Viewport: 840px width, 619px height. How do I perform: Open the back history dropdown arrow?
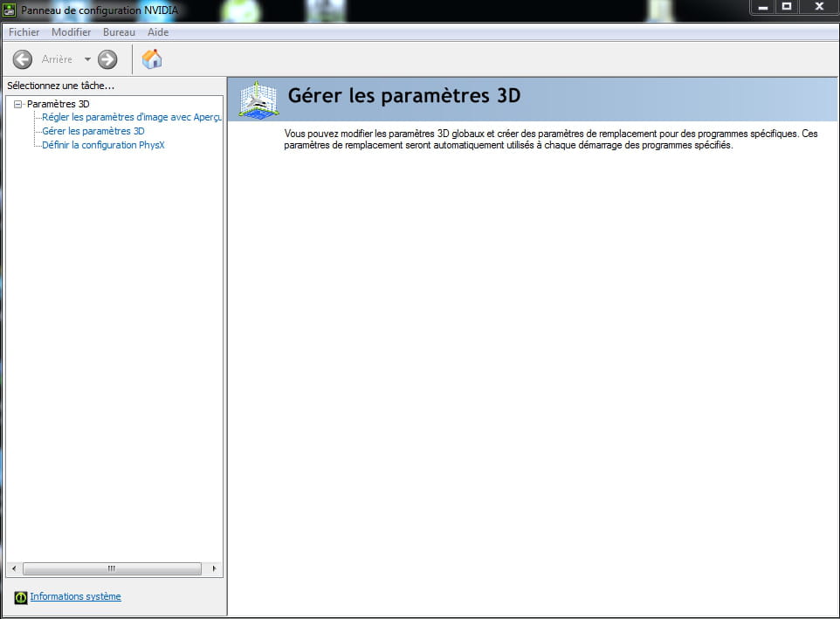click(87, 59)
